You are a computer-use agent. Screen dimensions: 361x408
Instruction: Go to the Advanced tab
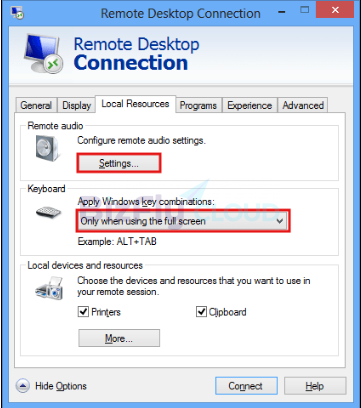pyautogui.click(x=303, y=105)
